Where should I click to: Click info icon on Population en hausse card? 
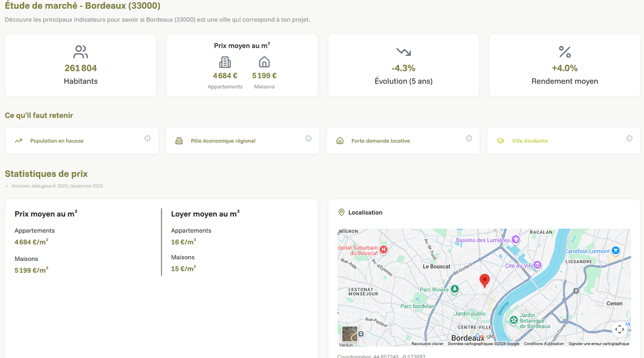tap(148, 138)
